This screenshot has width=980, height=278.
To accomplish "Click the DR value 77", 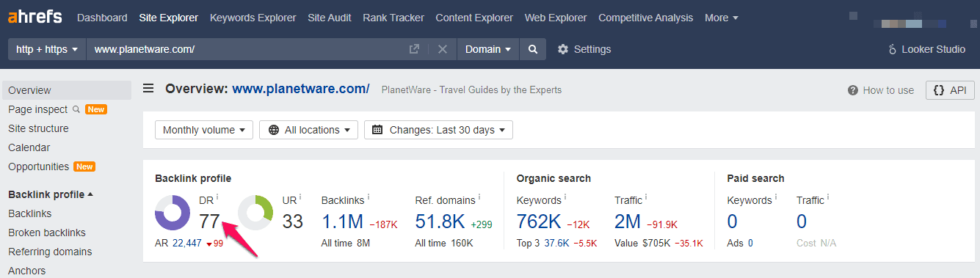I will click(x=210, y=222).
